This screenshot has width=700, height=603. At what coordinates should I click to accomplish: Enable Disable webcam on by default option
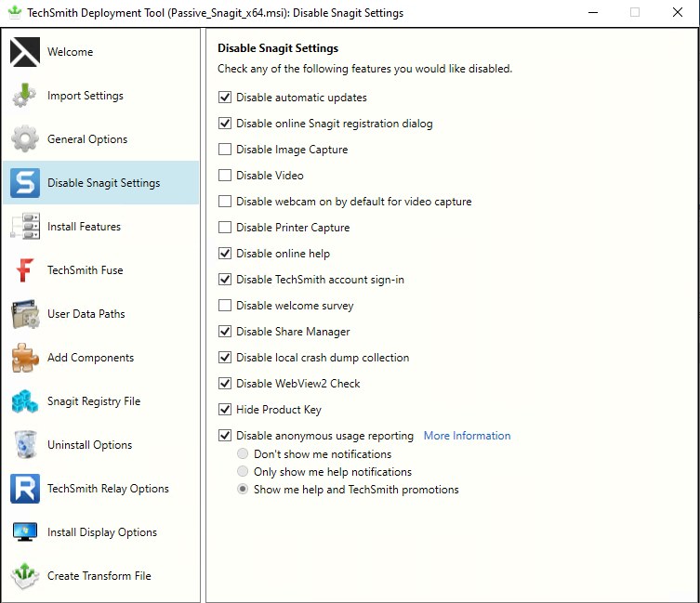[x=225, y=202]
